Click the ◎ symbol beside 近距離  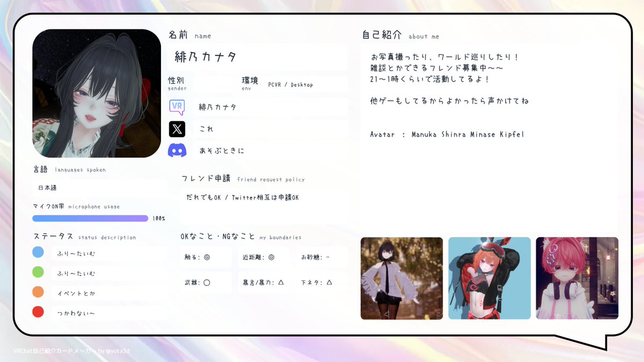(x=270, y=257)
